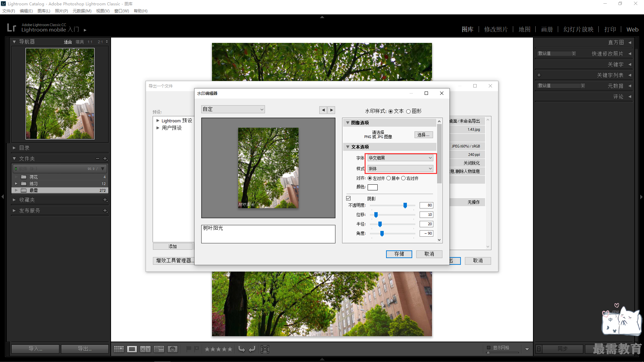The image size is (644, 362).
Task: Toggle the shadow checkbox
Action: coord(348,198)
